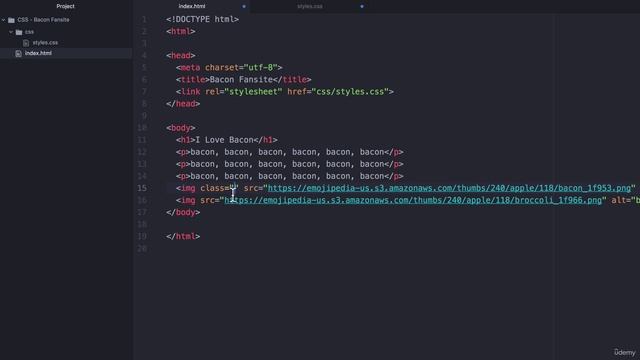640x360 pixels.
Task: Click the href value "css/styles.css"
Action: click(350, 91)
